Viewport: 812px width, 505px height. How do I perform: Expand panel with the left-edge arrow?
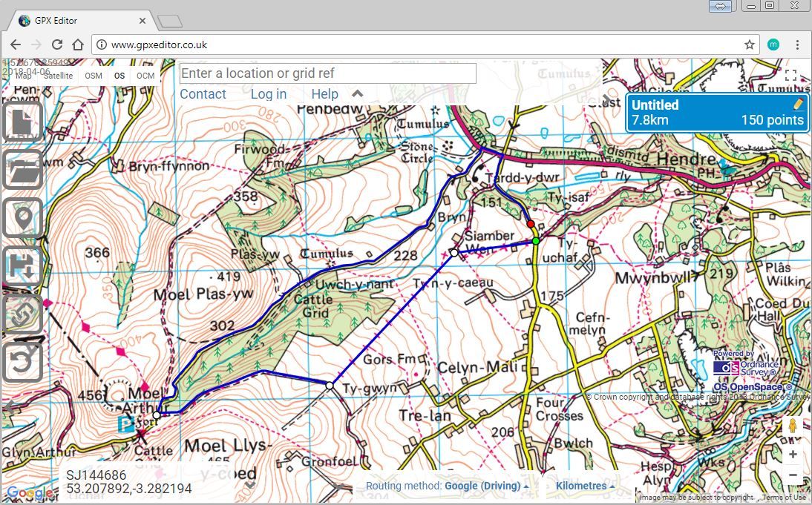8,406
